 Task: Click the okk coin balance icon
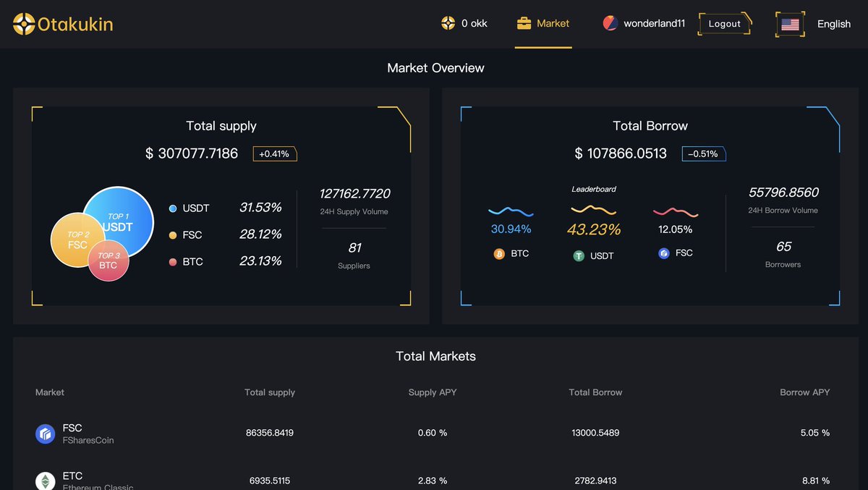click(x=448, y=23)
